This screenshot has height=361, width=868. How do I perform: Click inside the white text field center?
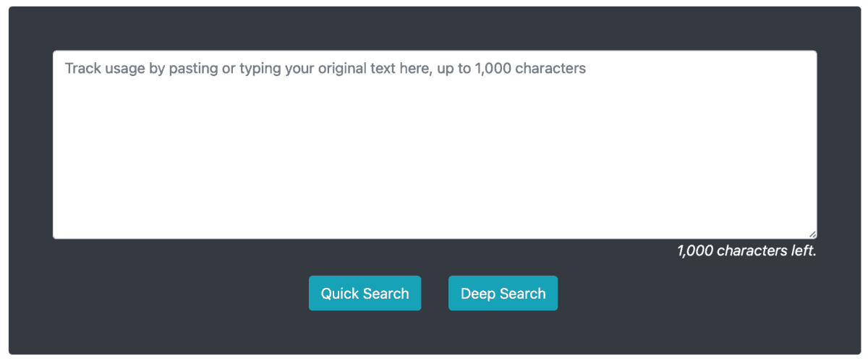pyautogui.click(x=435, y=145)
